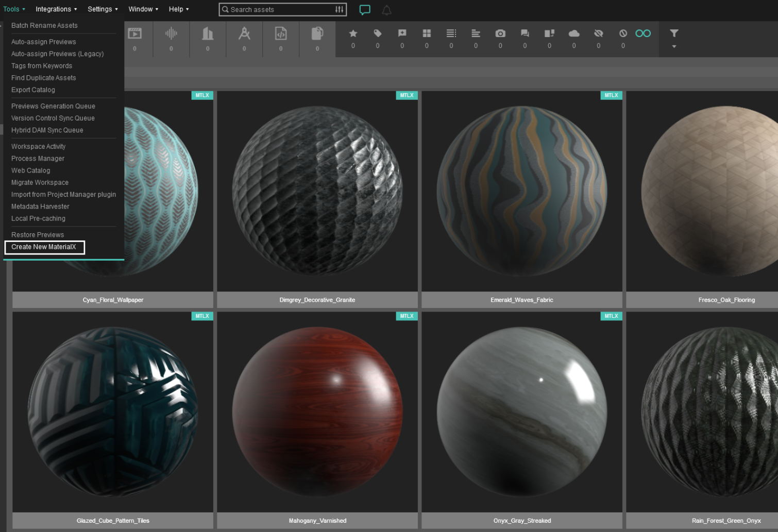Toggle the teal linked-circles filter mode
Viewport: 778px width, 532px height.
(x=643, y=33)
